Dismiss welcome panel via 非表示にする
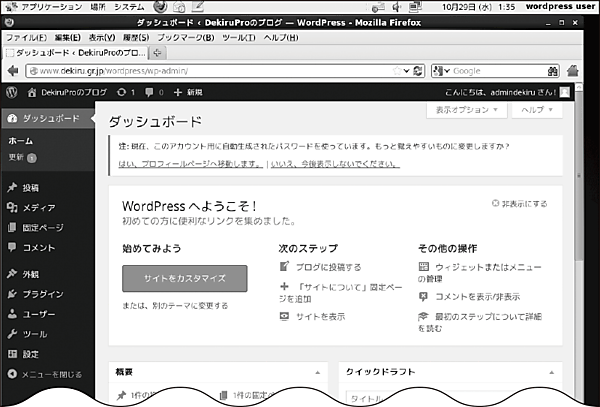Image resolution: width=600 pixels, height=407 pixels. click(x=520, y=203)
